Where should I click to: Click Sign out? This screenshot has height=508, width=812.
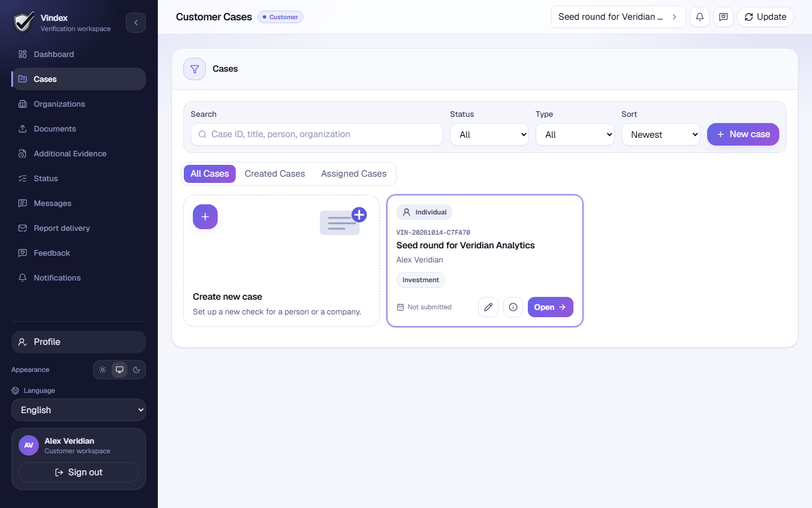pyautogui.click(x=78, y=472)
